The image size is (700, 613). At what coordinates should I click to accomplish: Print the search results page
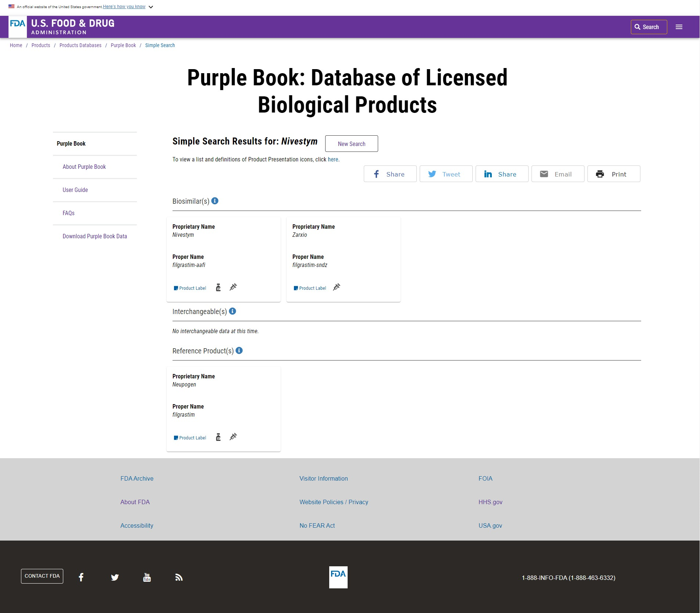[614, 174]
